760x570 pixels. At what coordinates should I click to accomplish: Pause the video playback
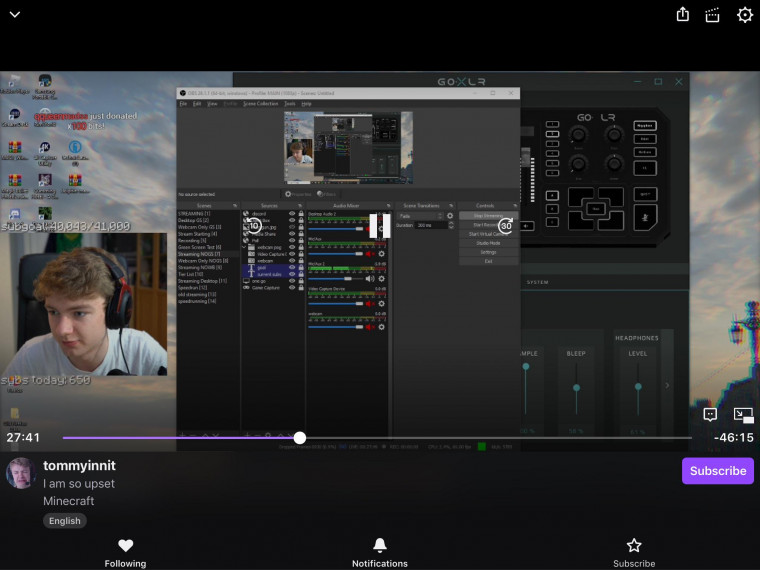pyautogui.click(x=380, y=226)
